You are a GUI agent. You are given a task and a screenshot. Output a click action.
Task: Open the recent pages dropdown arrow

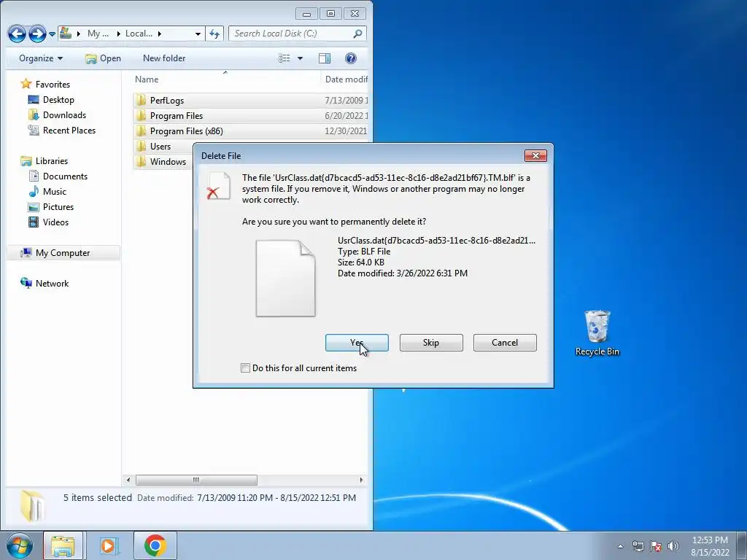pos(52,34)
